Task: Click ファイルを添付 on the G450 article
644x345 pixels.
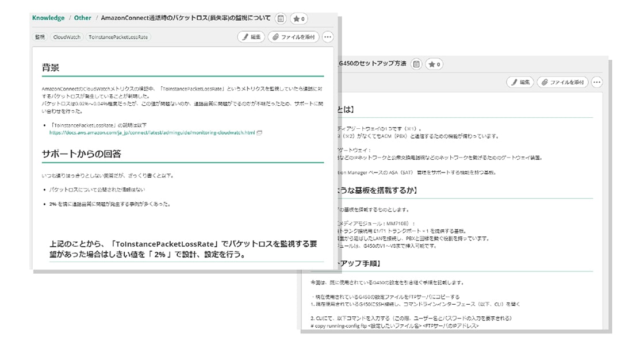Action: (563, 82)
